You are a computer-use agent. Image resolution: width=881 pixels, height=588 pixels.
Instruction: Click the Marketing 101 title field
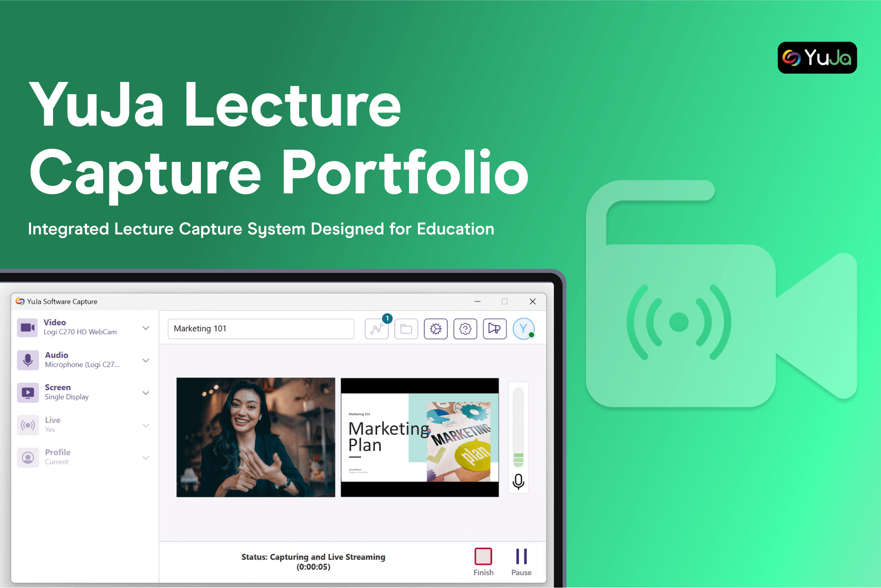coord(261,329)
